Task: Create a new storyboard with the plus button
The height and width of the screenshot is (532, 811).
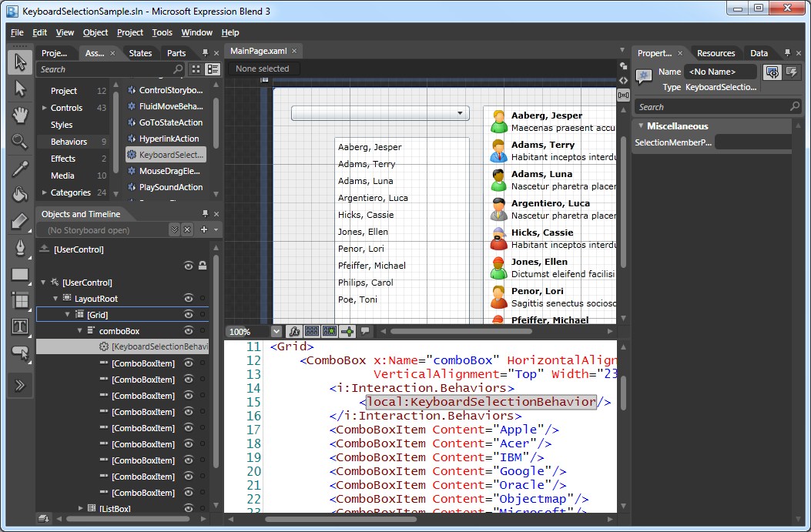Action: pyautogui.click(x=203, y=229)
